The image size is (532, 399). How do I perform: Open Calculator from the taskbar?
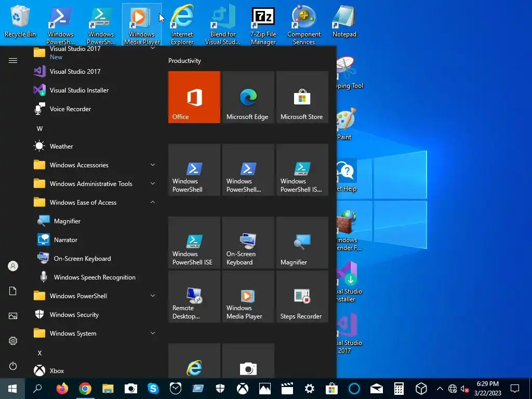399,389
